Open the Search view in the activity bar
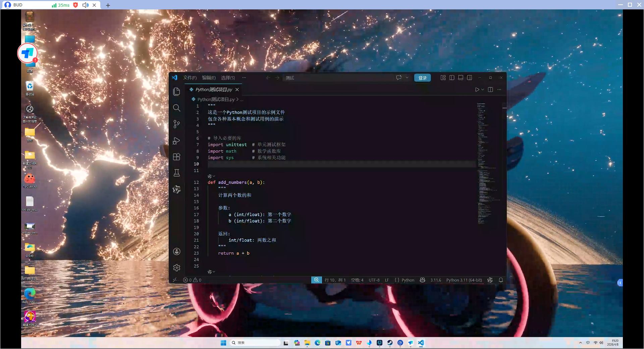Image resolution: width=644 pixels, height=349 pixels. point(176,108)
